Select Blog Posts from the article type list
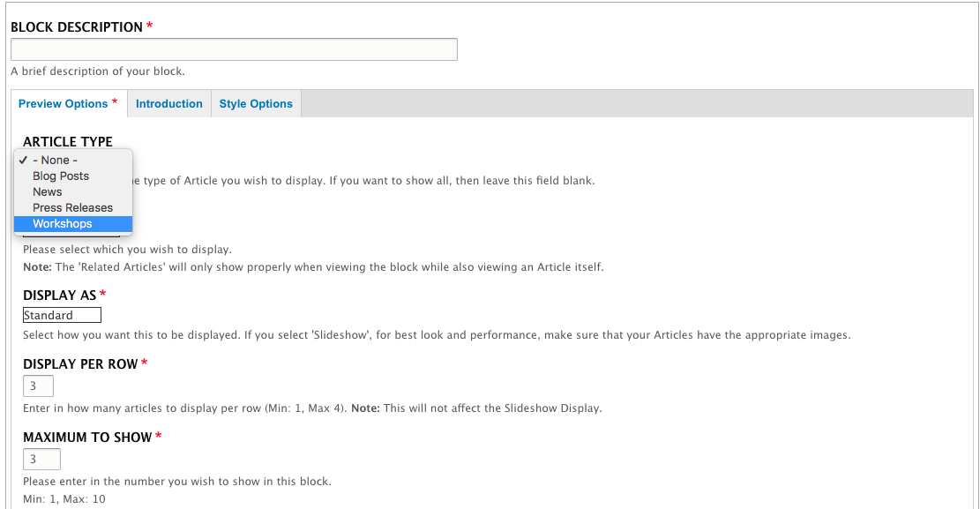The width and height of the screenshot is (980, 509). click(x=61, y=176)
